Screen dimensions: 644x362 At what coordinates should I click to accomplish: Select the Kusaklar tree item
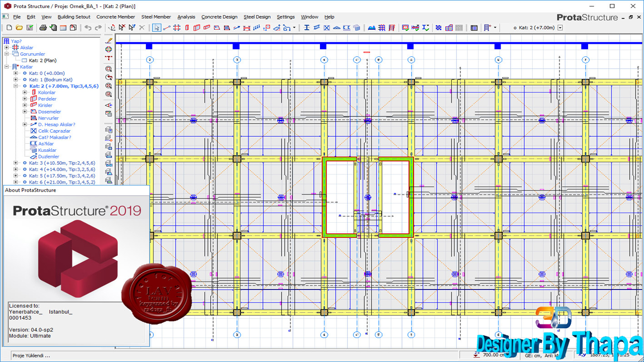coord(47,150)
